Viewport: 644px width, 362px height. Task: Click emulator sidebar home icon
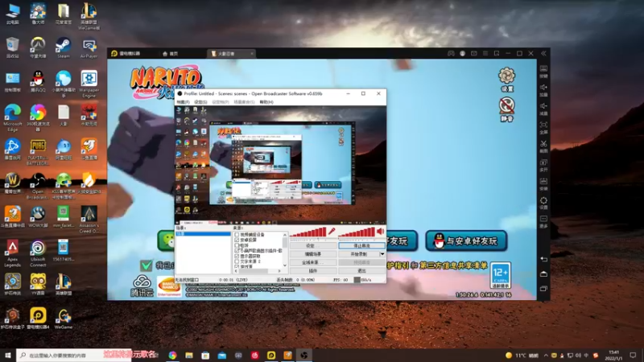pyautogui.click(x=543, y=274)
